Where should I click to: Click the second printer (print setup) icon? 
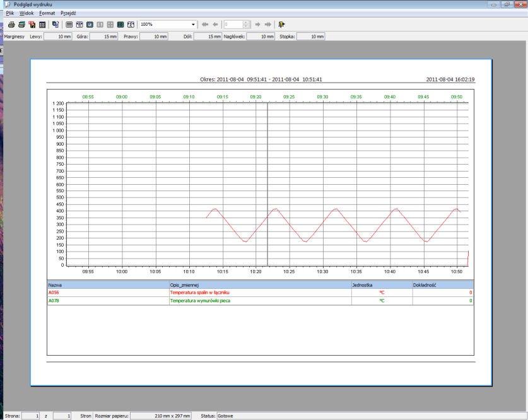(21, 25)
